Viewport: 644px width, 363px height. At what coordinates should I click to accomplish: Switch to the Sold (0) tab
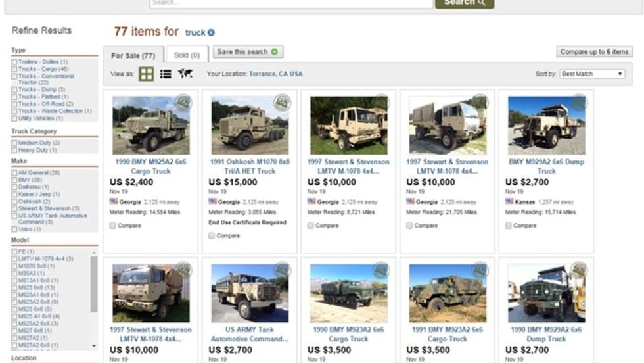187,55
